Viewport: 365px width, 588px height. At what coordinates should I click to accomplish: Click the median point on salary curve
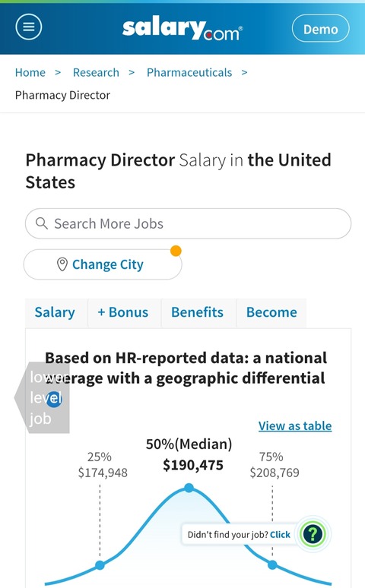click(189, 488)
